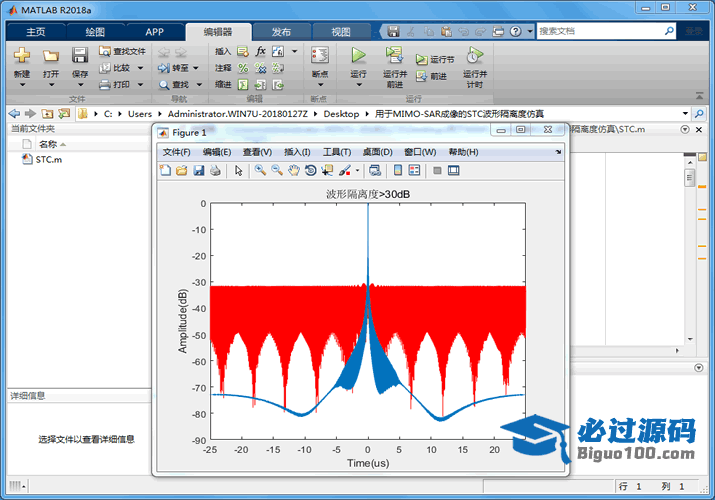The width and height of the screenshot is (715, 500).
Task: Toggle the Rotate 3D tool in Figure 1
Action: coord(311,170)
